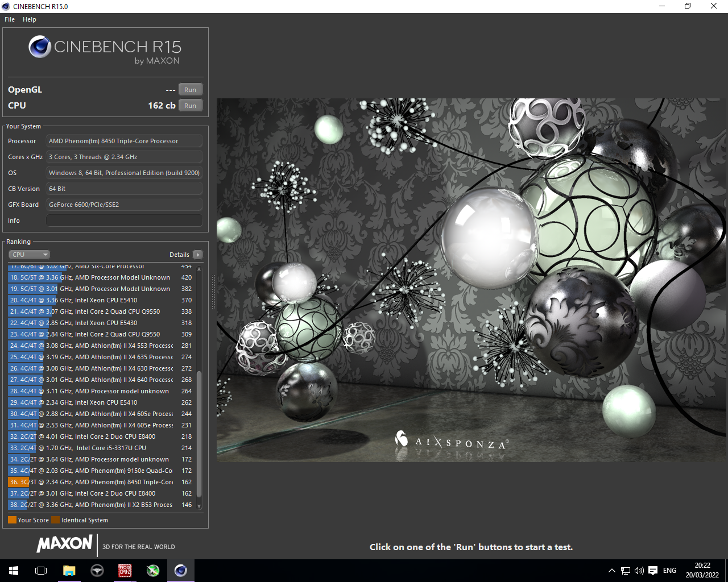Select ranking row 28 AMD Processor model unknown 264
This screenshot has height=582, width=728.
pyautogui.click(x=101, y=391)
